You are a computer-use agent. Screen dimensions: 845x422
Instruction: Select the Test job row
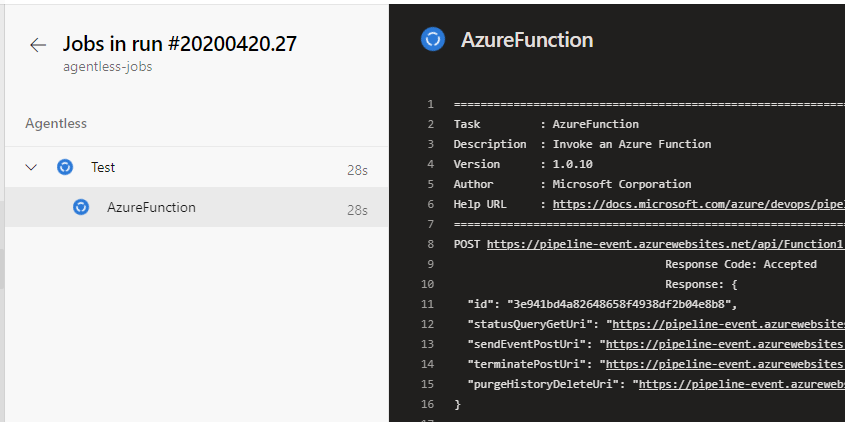click(196, 168)
